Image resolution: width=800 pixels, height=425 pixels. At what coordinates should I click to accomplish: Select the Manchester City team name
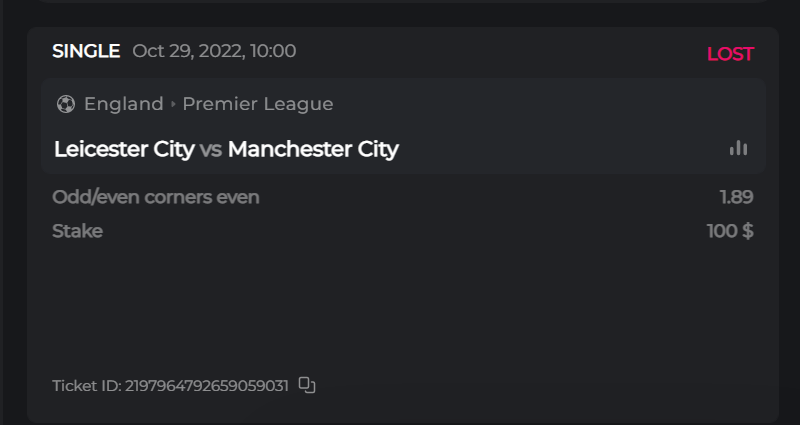(313, 150)
